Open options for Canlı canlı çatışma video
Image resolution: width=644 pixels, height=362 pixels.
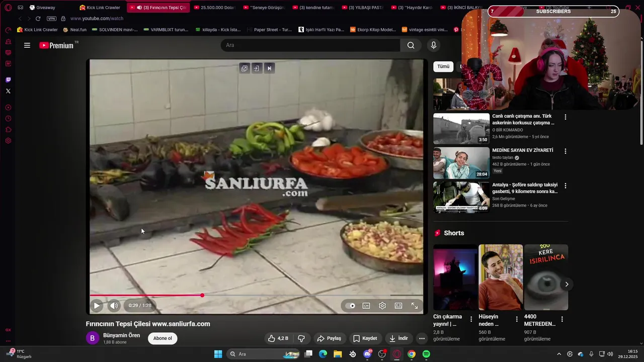pyautogui.click(x=566, y=117)
